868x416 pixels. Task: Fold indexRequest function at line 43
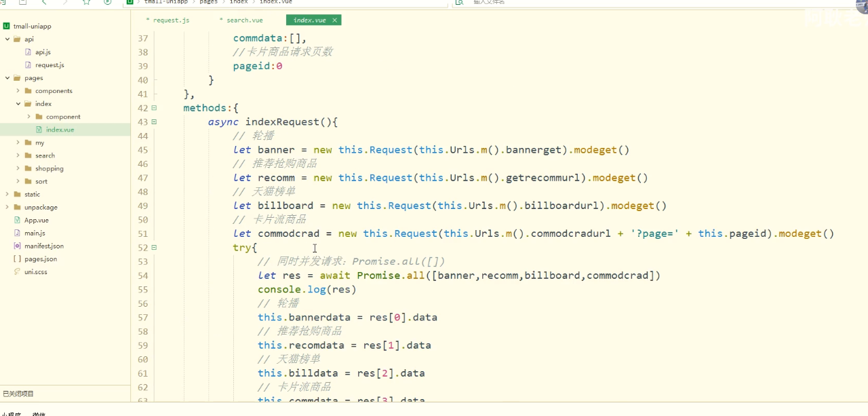[154, 122]
